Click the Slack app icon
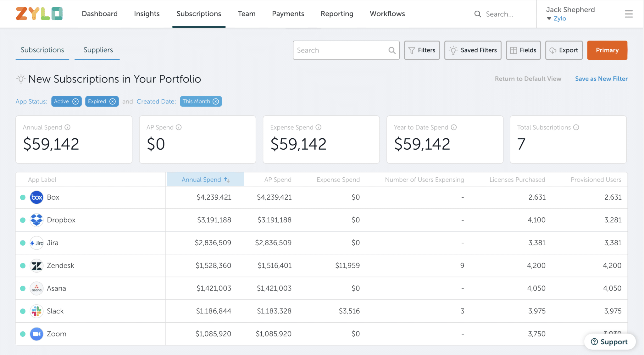644x355 pixels. (36, 311)
